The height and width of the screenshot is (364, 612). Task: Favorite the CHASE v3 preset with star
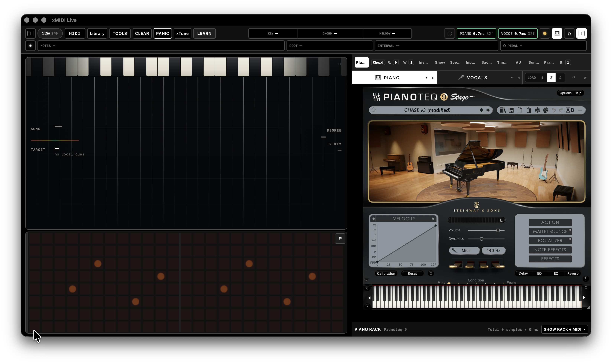pos(373,110)
